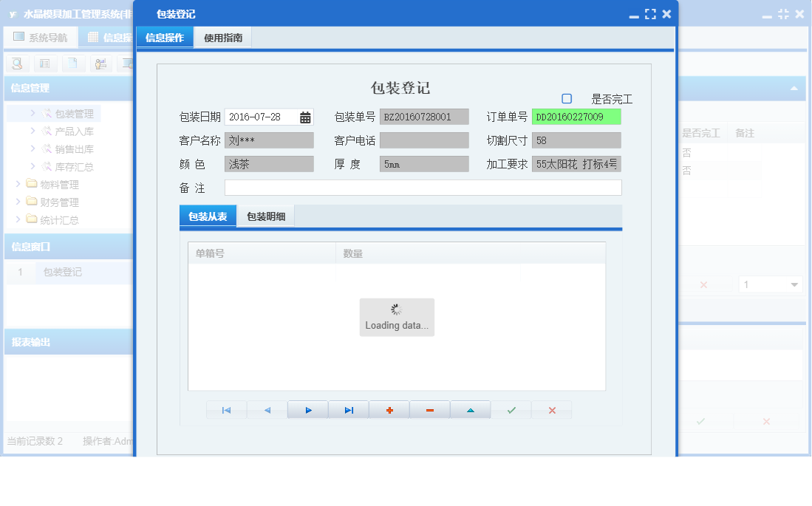Add a new record with the plus icon
This screenshot has height=506, width=812.
coord(389,409)
